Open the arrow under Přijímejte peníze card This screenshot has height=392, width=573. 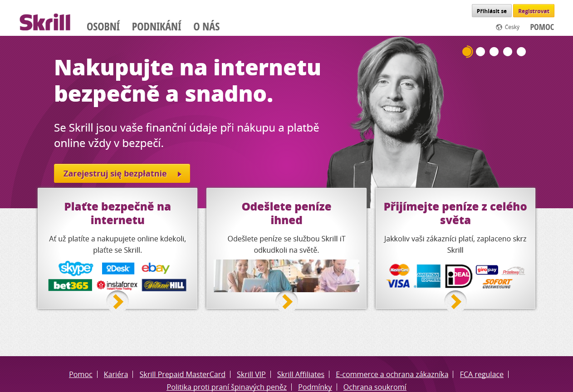click(x=455, y=302)
